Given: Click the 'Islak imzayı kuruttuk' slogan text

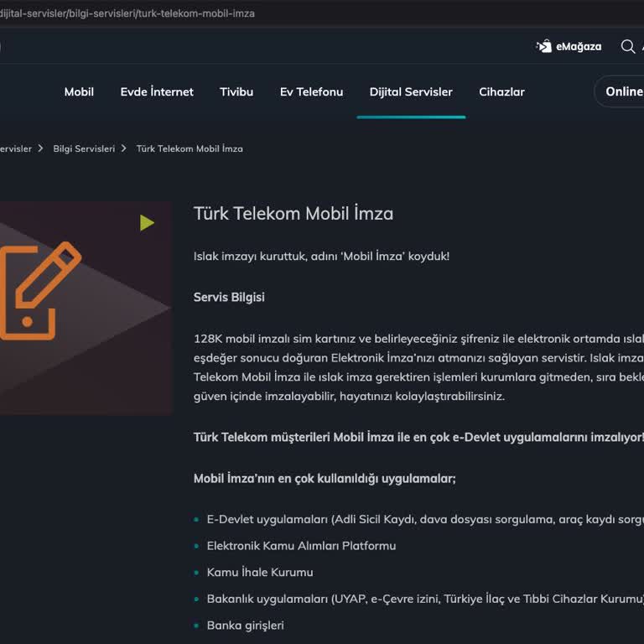Looking at the screenshot, I should (x=321, y=257).
